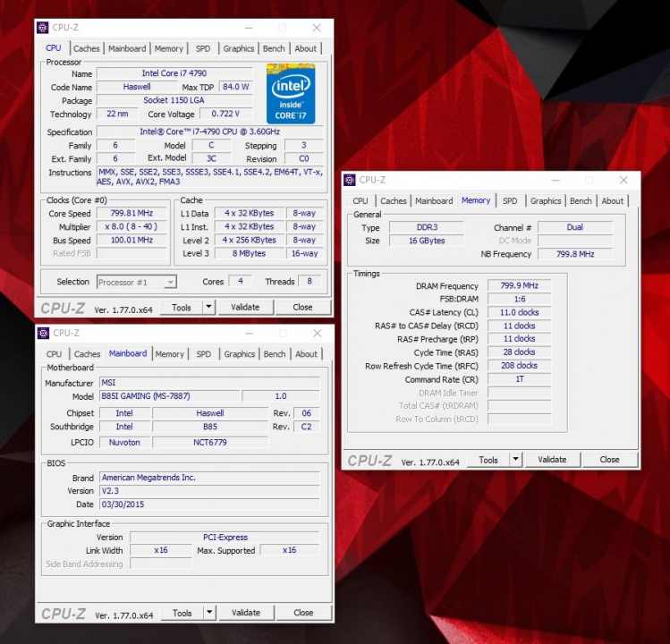
Task: Click the Bus Speed value 100.01 MHz
Action: coord(131,241)
